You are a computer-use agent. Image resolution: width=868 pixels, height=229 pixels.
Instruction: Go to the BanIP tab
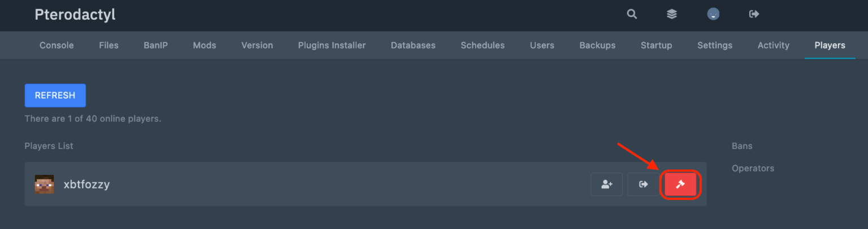[x=155, y=45]
